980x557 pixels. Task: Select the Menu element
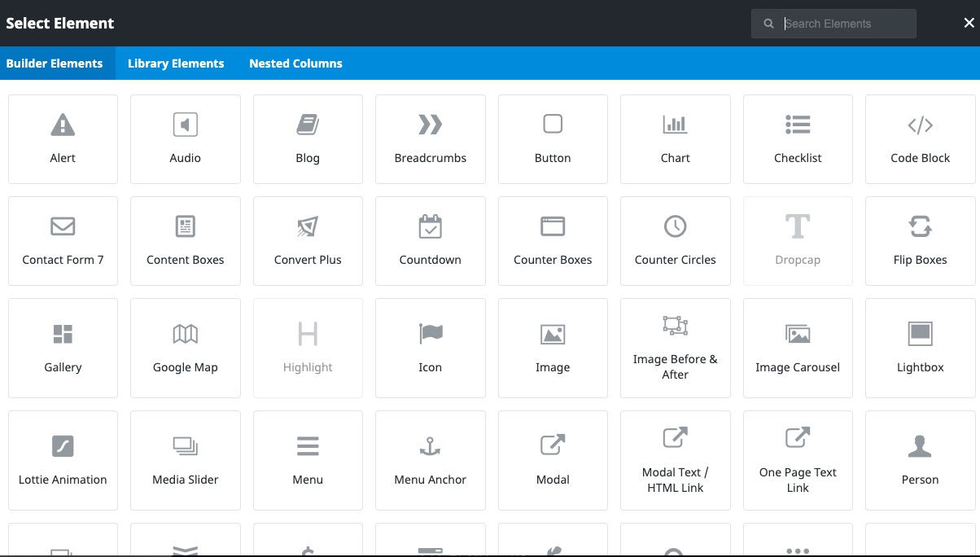[x=308, y=460]
